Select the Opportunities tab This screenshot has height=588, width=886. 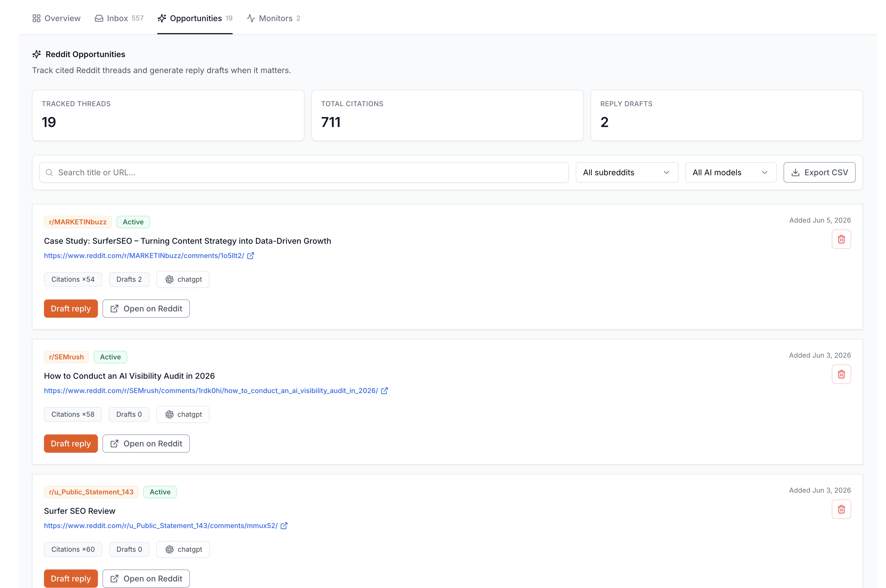(195, 18)
